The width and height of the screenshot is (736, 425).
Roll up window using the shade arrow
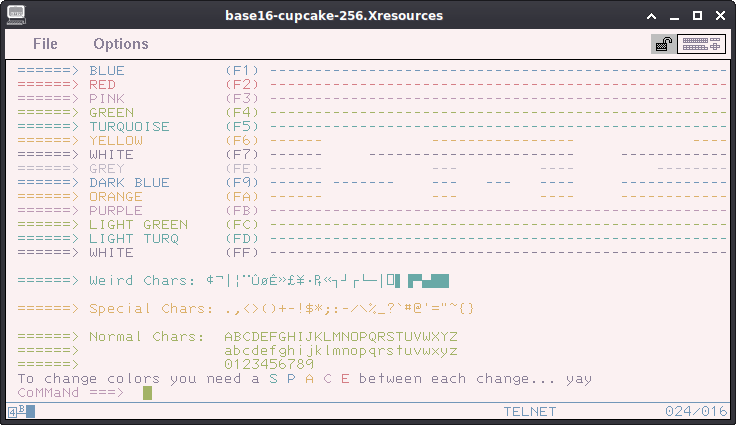coord(652,16)
